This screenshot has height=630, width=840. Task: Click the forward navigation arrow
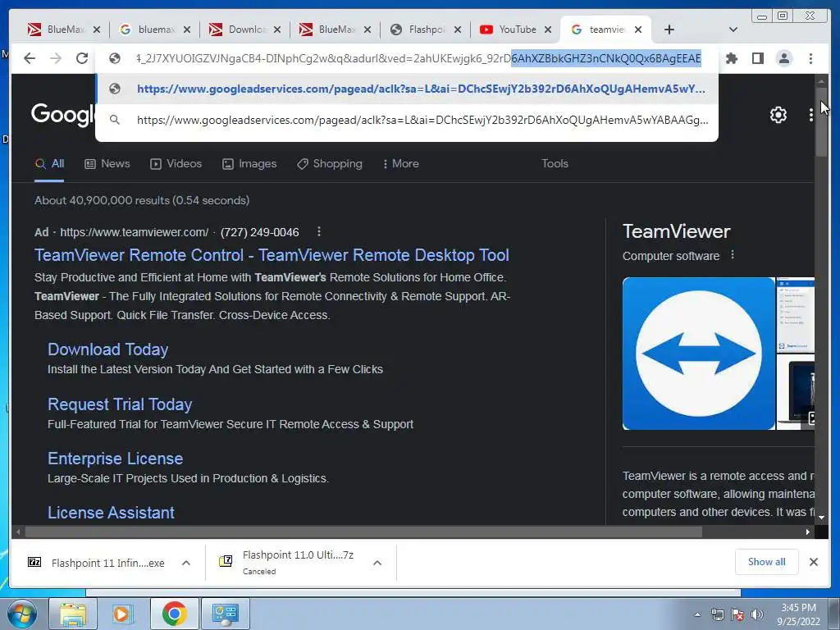(x=56, y=58)
